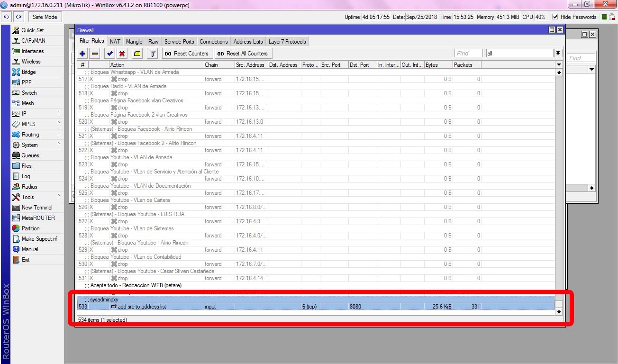Switch to the Mangle tab

pos(134,42)
